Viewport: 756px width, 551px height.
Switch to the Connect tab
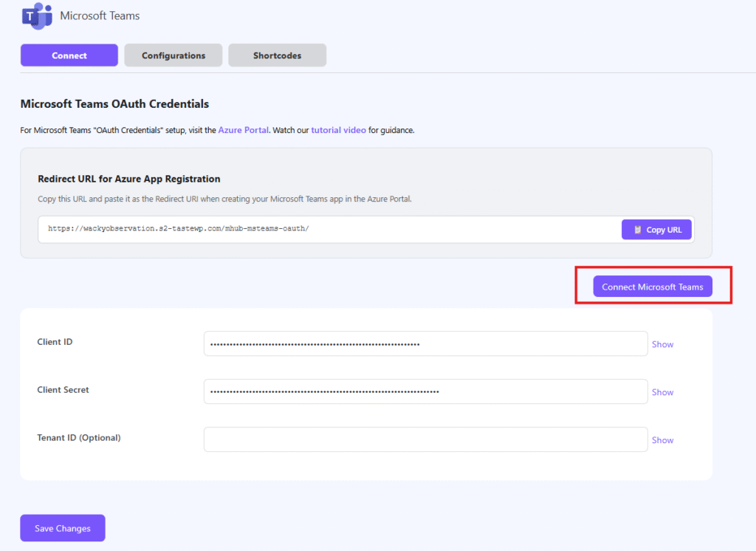coord(69,55)
